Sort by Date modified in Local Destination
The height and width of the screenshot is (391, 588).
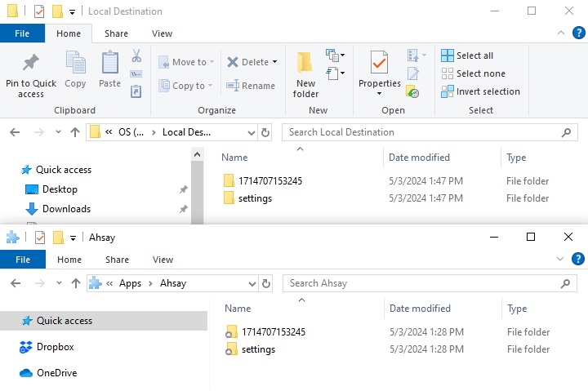(419, 158)
